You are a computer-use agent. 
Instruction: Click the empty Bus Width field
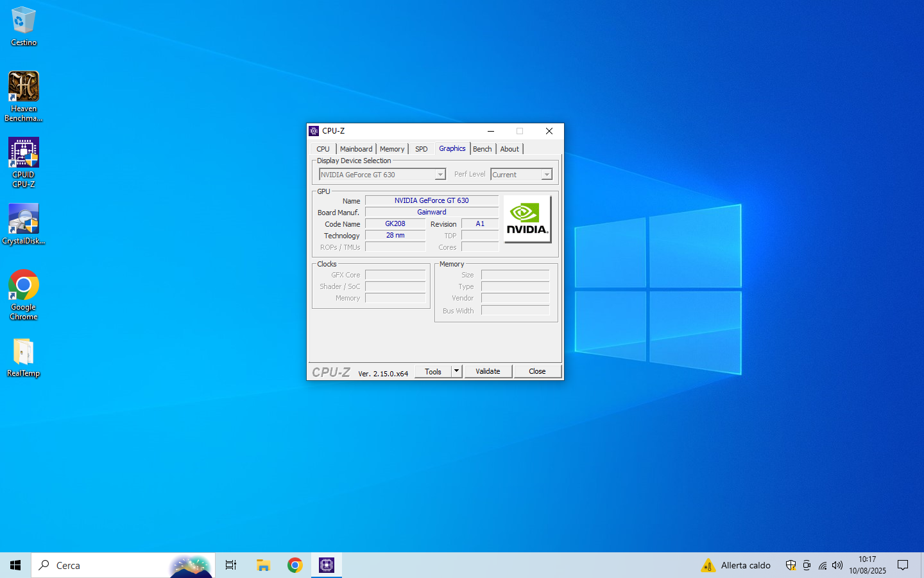coord(515,311)
